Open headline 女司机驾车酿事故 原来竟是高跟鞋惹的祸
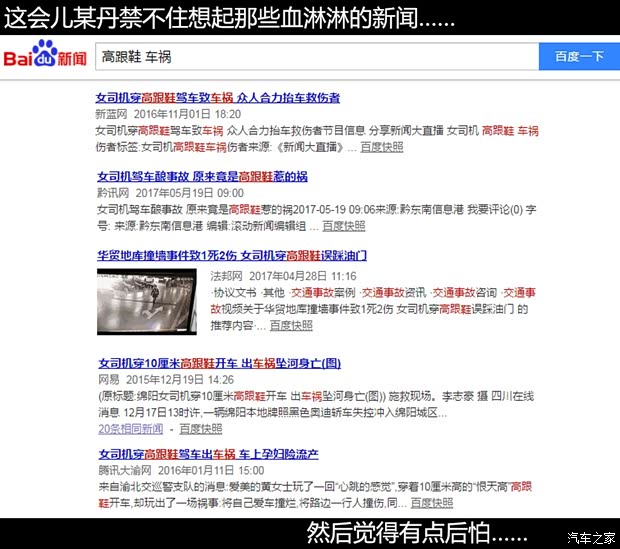620x549 pixels. (x=202, y=176)
